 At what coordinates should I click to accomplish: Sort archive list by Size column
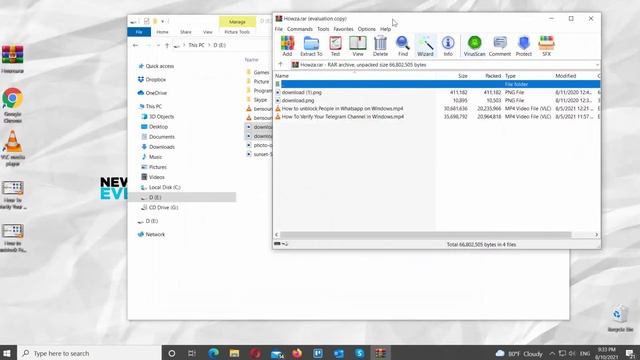click(x=462, y=76)
